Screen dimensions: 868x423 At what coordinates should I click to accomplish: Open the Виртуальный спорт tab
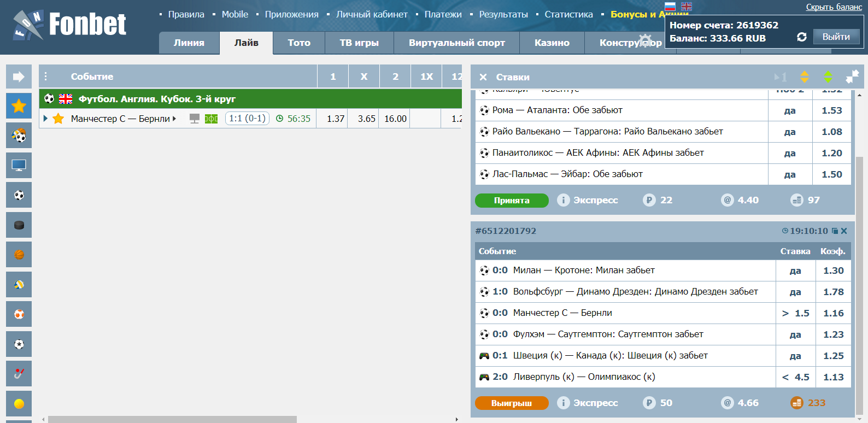(x=457, y=43)
